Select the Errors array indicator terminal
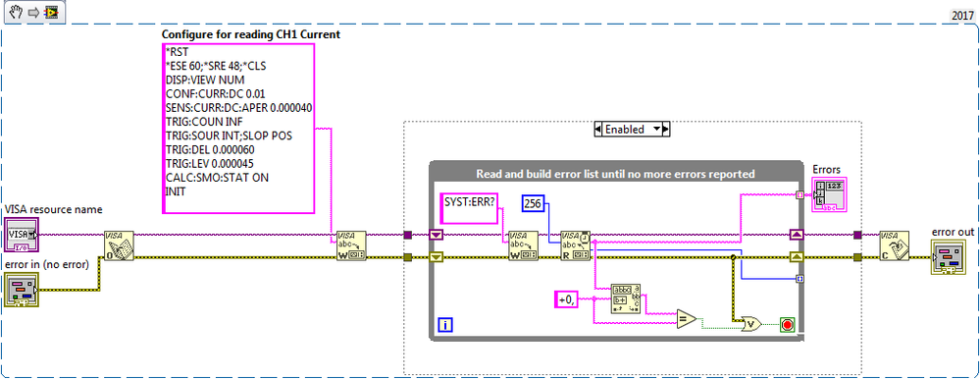 click(829, 194)
